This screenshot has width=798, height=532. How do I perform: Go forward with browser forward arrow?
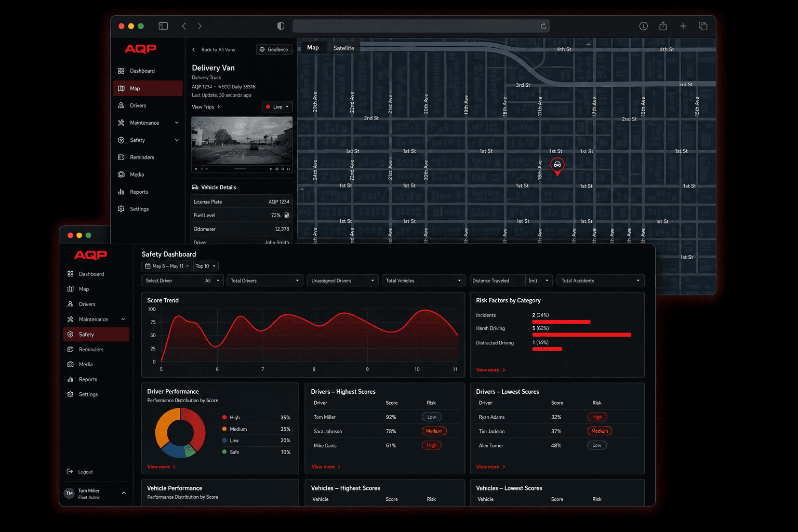pyautogui.click(x=199, y=26)
